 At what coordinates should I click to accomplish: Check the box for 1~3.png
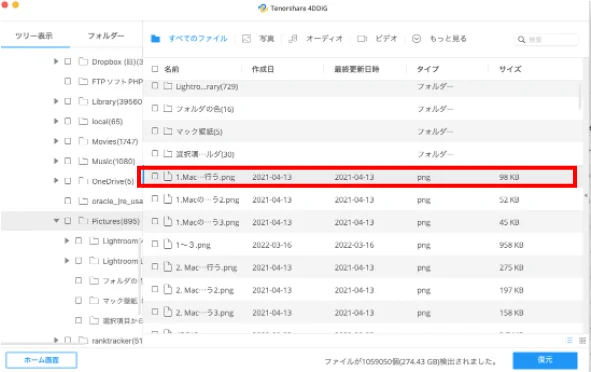point(155,244)
